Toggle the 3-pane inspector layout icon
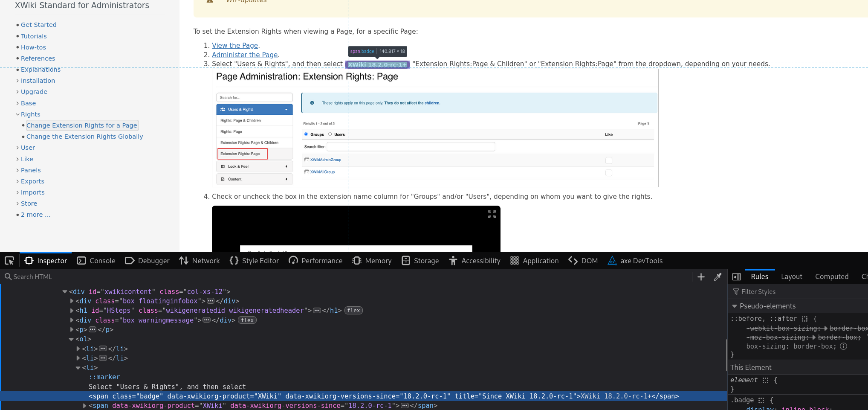The height and width of the screenshot is (410, 868). 736,277
